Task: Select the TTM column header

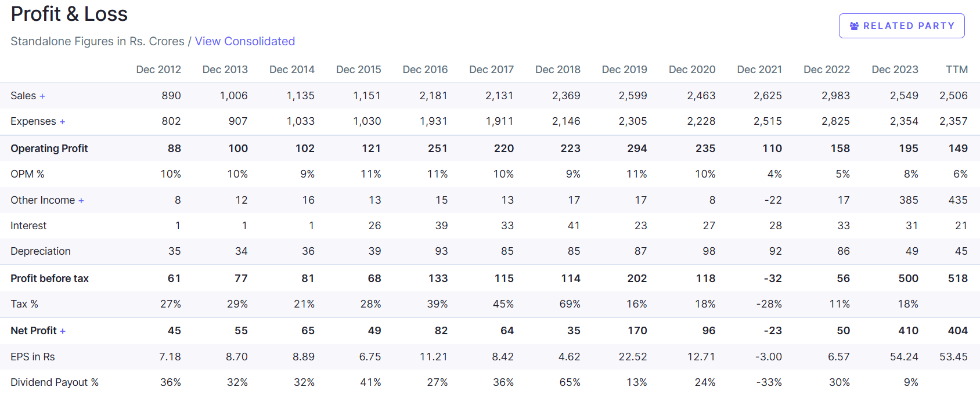Action: click(957, 70)
